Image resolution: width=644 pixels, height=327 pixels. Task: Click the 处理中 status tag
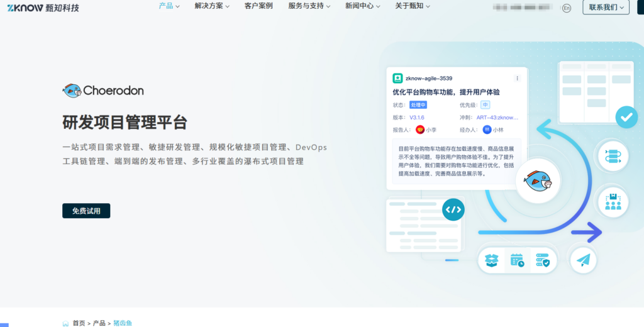pos(418,105)
